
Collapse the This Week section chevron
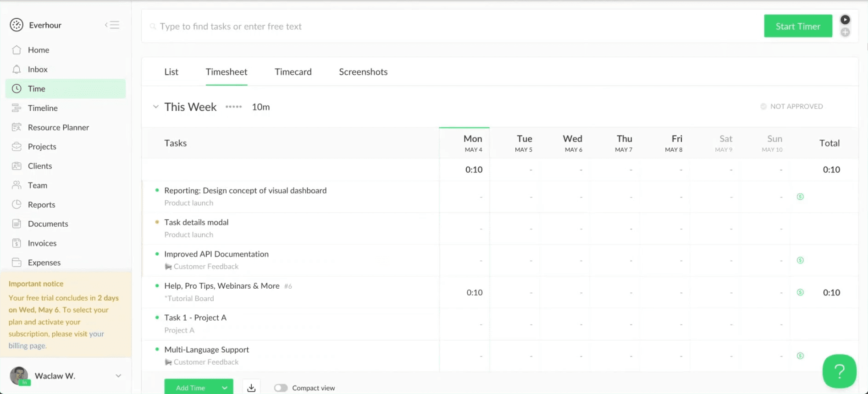tap(156, 107)
